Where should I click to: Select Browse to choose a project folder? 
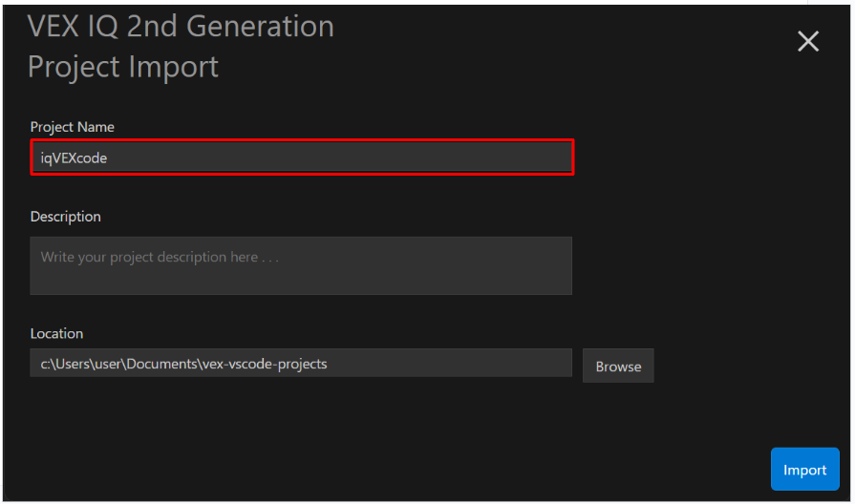pyautogui.click(x=618, y=367)
